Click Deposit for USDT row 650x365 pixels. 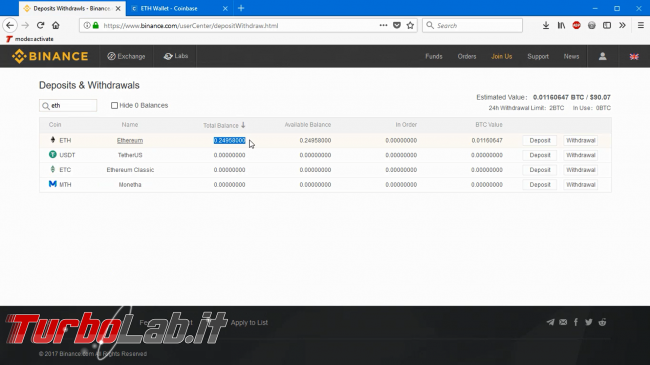tap(540, 155)
